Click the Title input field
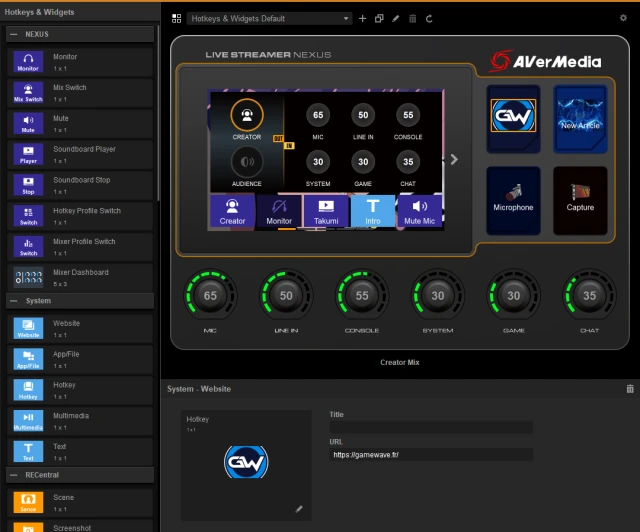This screenshot has width=640, height=532. [431, 427]
